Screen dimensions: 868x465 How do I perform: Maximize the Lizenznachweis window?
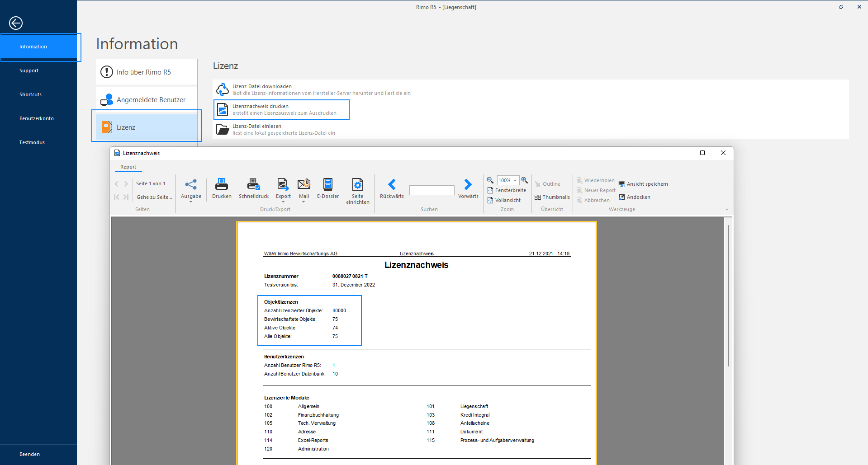[x=702, y=153]
